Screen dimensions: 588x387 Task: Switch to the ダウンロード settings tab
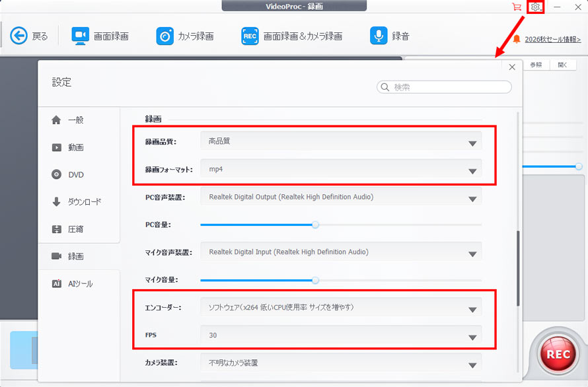79,201
